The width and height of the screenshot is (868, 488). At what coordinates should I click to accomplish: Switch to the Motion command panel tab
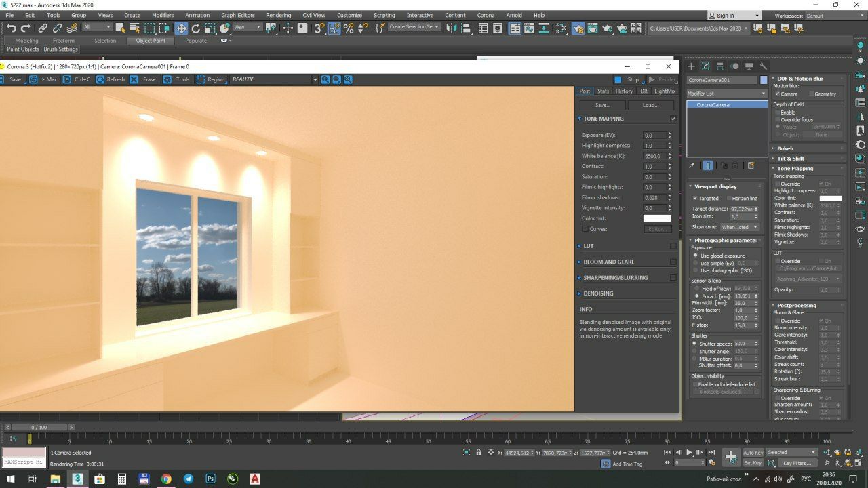pos(734,66)
